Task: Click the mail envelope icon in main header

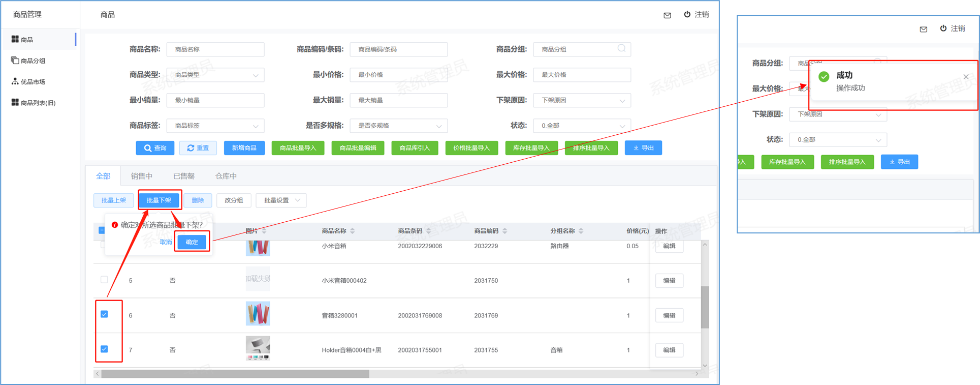Action: 667,15
